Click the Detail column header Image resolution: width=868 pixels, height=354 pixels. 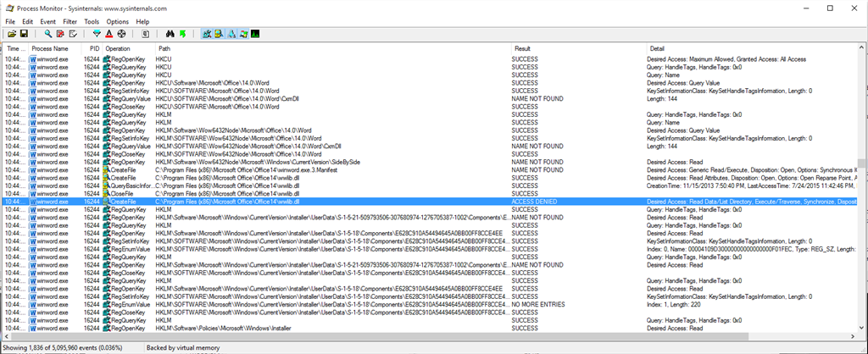752,48
